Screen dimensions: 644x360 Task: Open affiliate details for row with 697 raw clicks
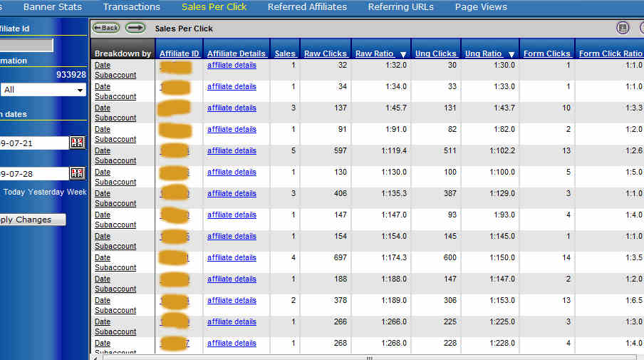232,257
